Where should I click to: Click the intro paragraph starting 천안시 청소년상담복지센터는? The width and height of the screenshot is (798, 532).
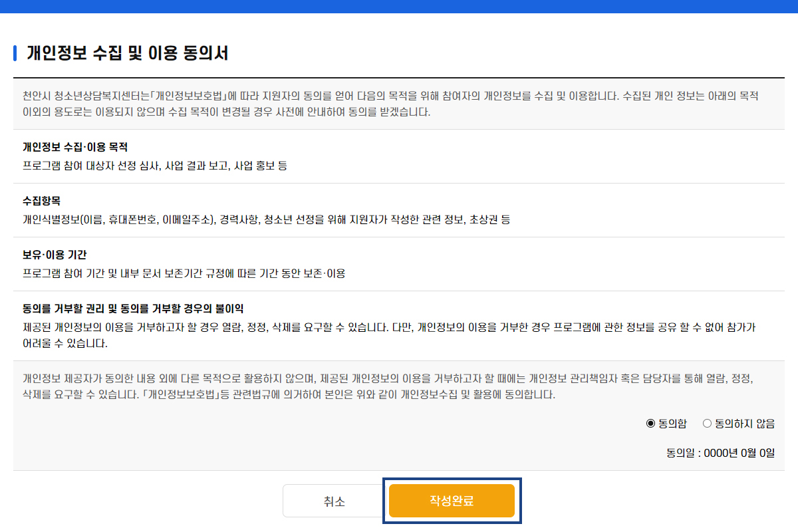pos(391,104)
